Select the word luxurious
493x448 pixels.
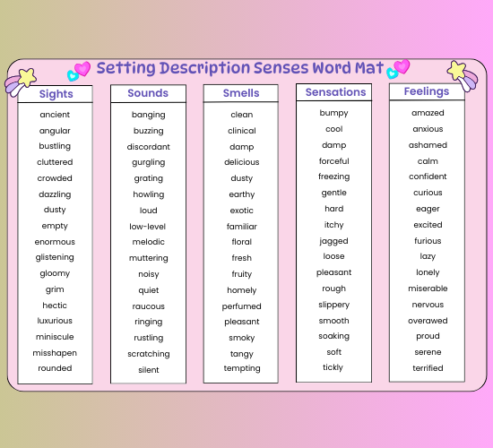pos(55,321)
